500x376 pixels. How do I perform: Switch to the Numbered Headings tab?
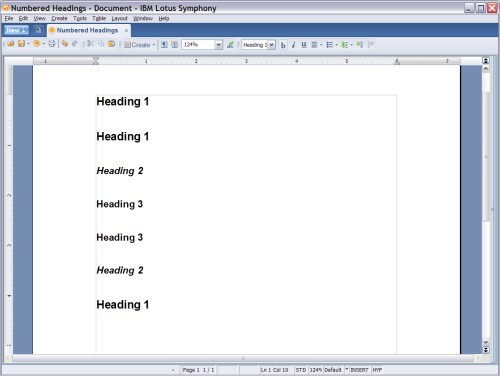pyautogui.click(x=87, y=30)
